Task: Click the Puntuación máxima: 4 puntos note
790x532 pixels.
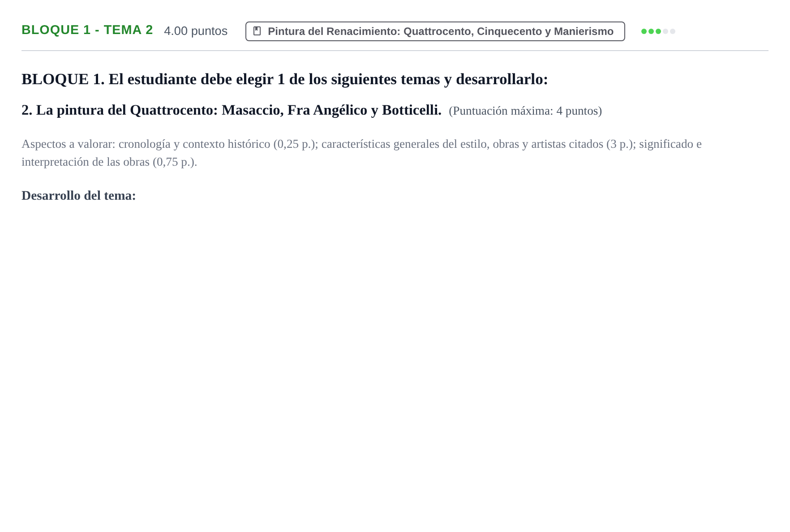Action: click(x=525, y=111)
